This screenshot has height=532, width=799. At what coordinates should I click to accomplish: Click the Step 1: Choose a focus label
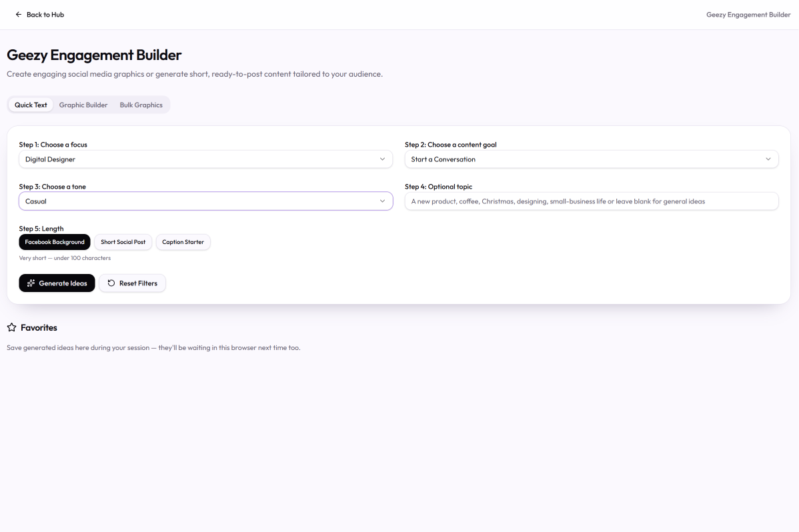point(53,145)
